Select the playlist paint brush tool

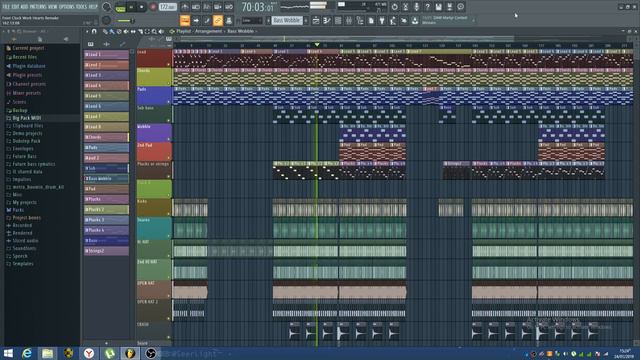(112, 31)
